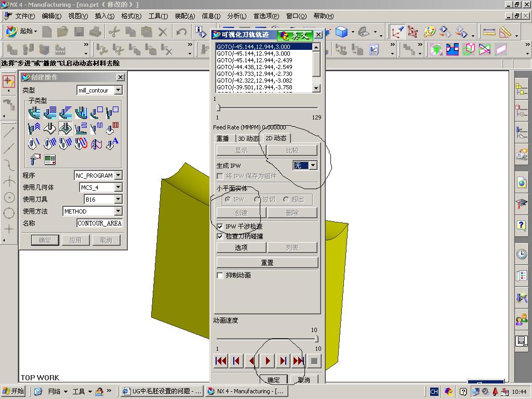Toggle 检查刀柄碰撞 checkbox
Image resolution: width=532 pixels, height=399 pixels.
pyautogui.click(x=220, y=236)
